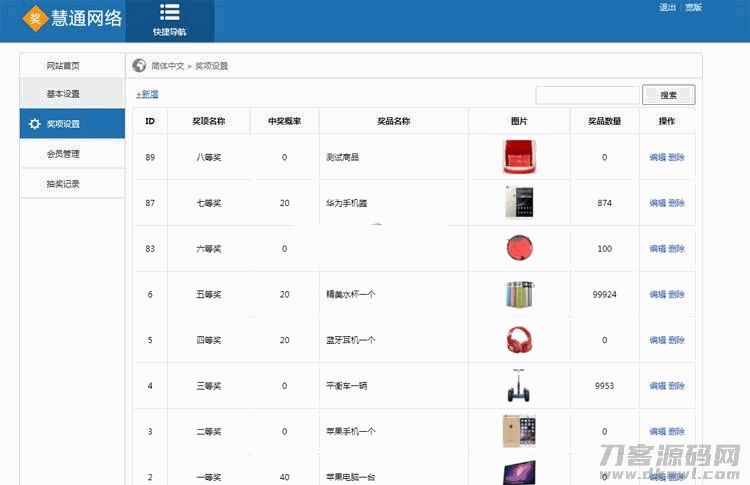Click 删除 for the 六等奖 row
This screenshot has width=750, height=485.
click(677, 249)
